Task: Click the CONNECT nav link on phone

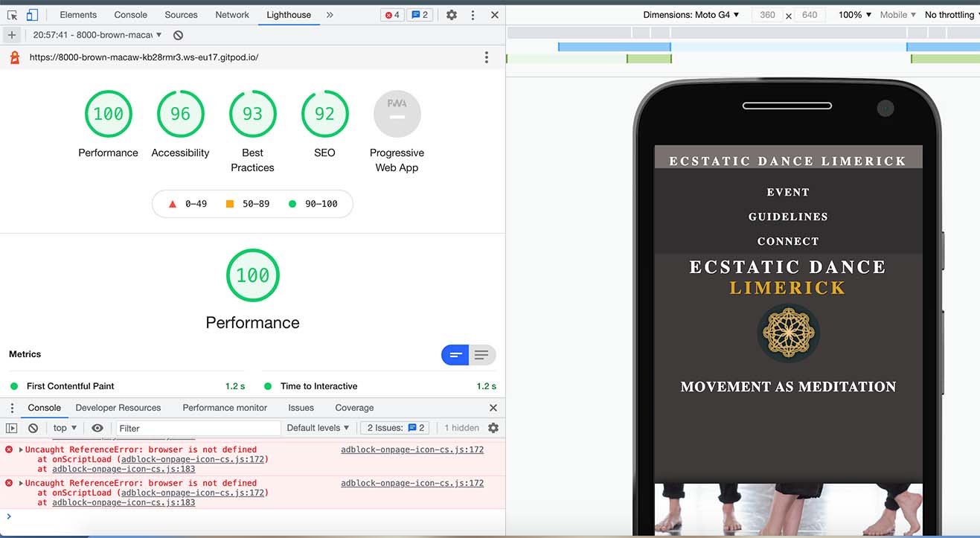Action: pos(788,241)
